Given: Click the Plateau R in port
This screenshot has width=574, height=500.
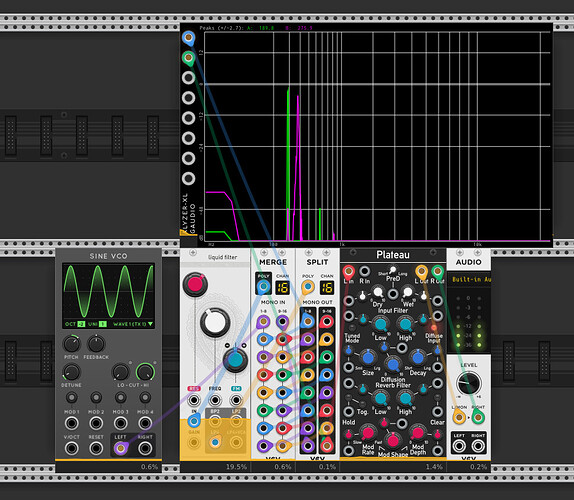Looking at the screenshot, I should (x=364, y=271).
